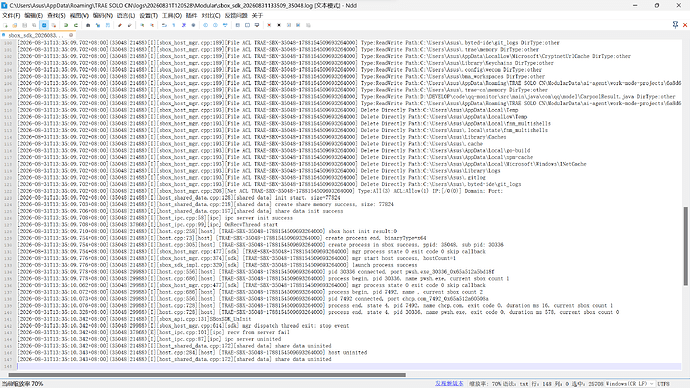Viewport: 690px width, 388px height.
Task: Open the 文件(F) menu
Action: [11, 15]
